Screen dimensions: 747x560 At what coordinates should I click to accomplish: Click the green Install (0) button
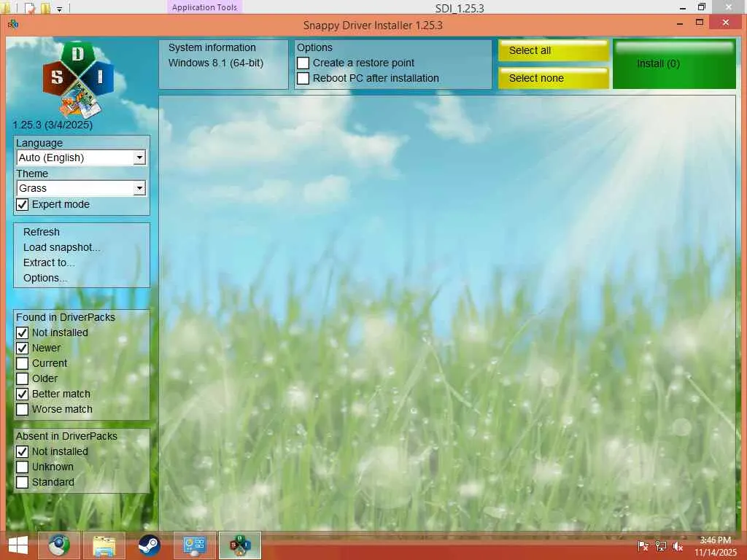674,64
